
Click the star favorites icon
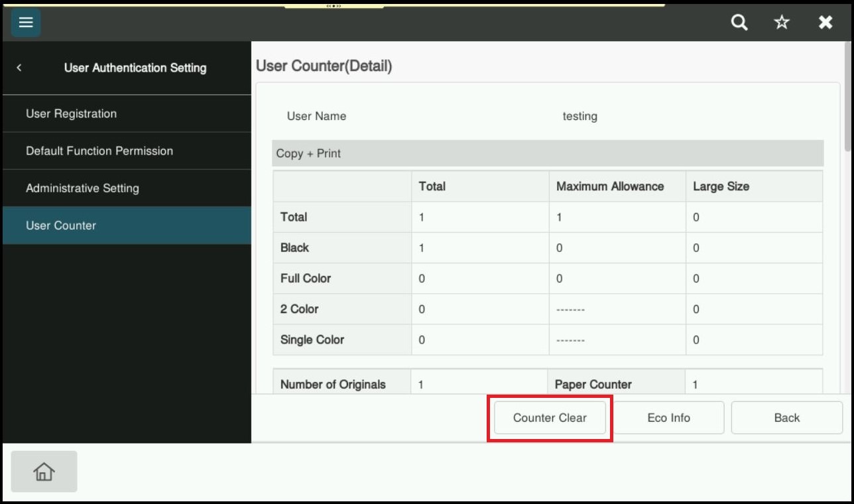click(782, 23)
